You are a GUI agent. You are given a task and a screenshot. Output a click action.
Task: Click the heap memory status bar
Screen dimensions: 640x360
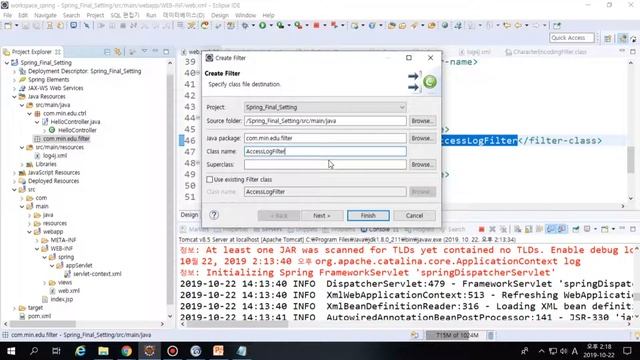coord(455,335)
